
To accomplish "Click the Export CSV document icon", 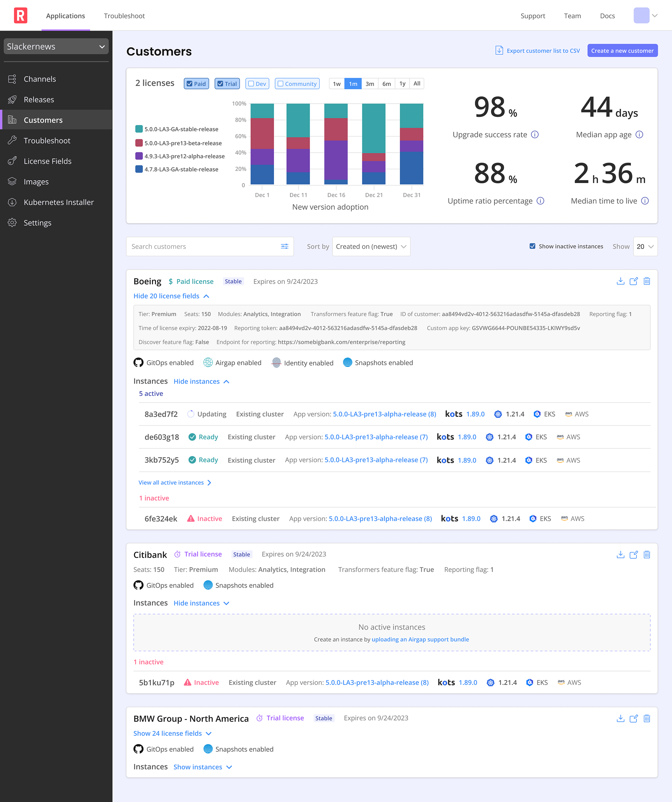I will point(499,50).
